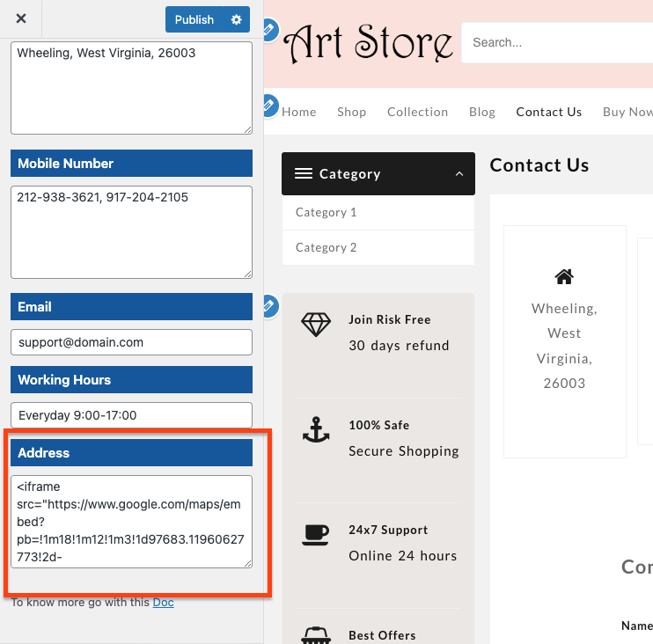This screenshot has width=653, height=644.
Task: Click the edit pencil beside Join Risk Free
Action: click(269, 306)
